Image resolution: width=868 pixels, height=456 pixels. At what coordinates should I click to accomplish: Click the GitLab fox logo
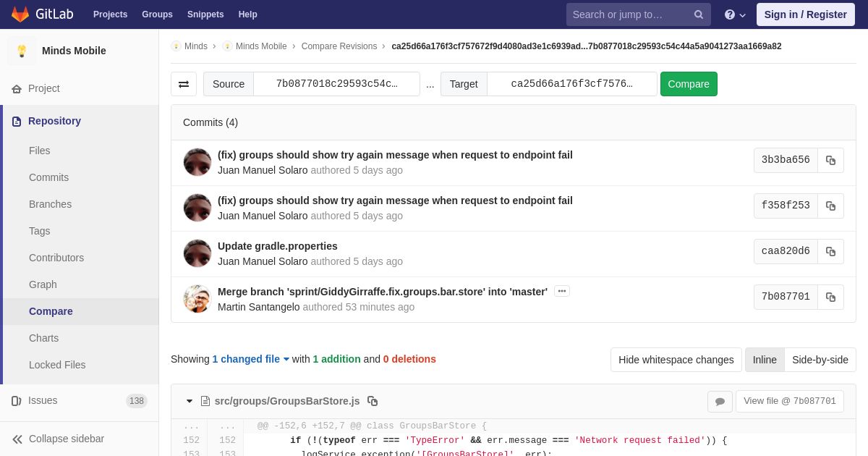pos(20,14)
